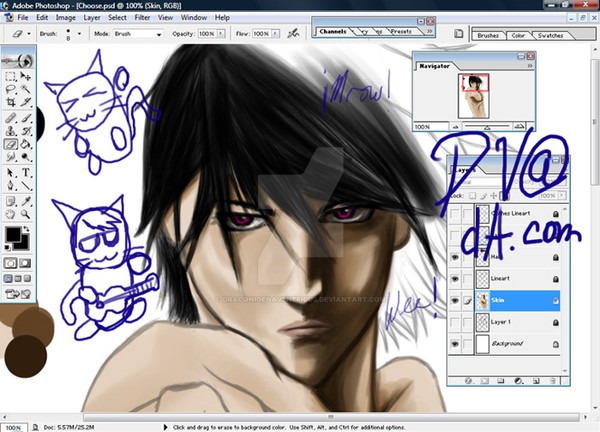Open the Flow slider arrow
600x432 pixels.
tap(275, 34)
